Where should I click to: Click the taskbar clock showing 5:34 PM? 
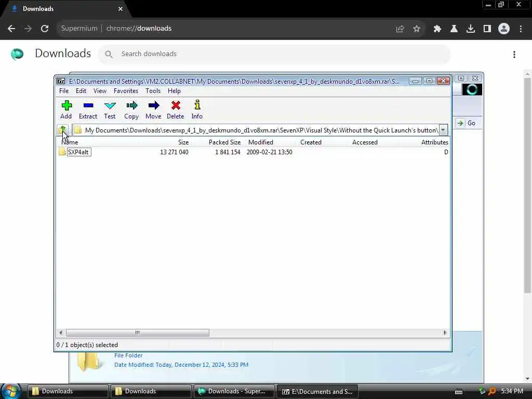pyautogui.click(x=512, y=391)
